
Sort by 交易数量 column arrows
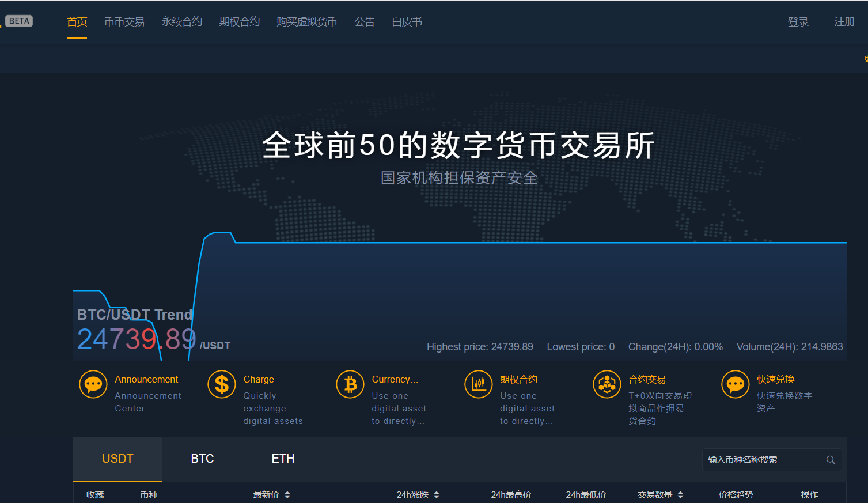680,495
